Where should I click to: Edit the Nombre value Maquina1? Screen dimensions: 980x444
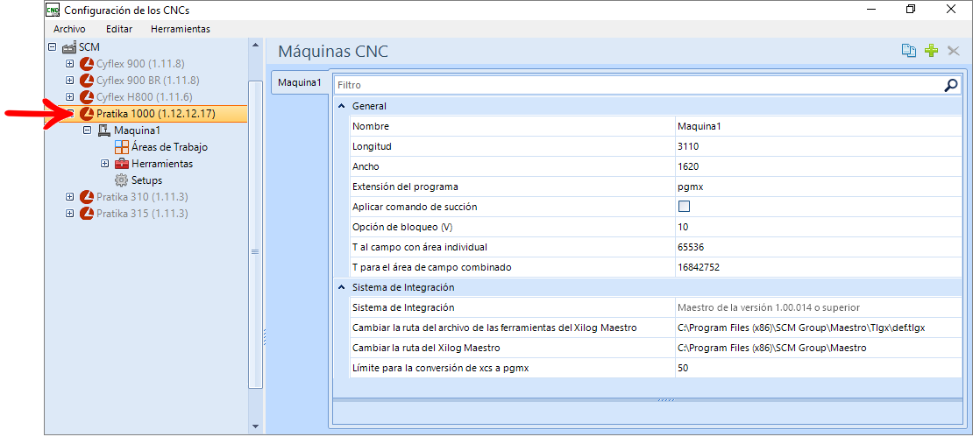click(819, 126)
